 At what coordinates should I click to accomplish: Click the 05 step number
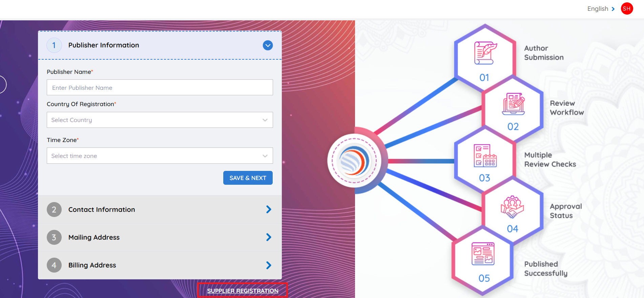point(484,278)
